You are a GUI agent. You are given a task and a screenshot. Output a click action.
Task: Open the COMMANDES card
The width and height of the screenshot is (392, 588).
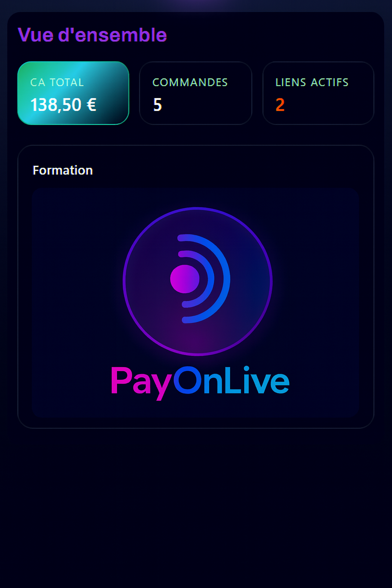point(196,93)
